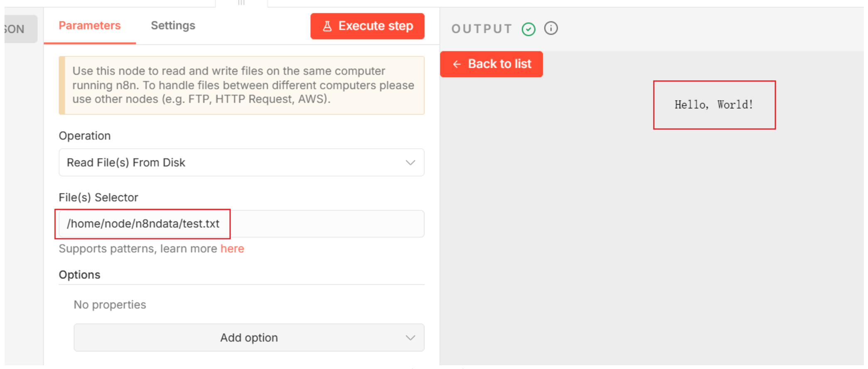Screen dimensions: 868x369
Task: Expand the Add option dropdown
Action: (x=248, y=337)
